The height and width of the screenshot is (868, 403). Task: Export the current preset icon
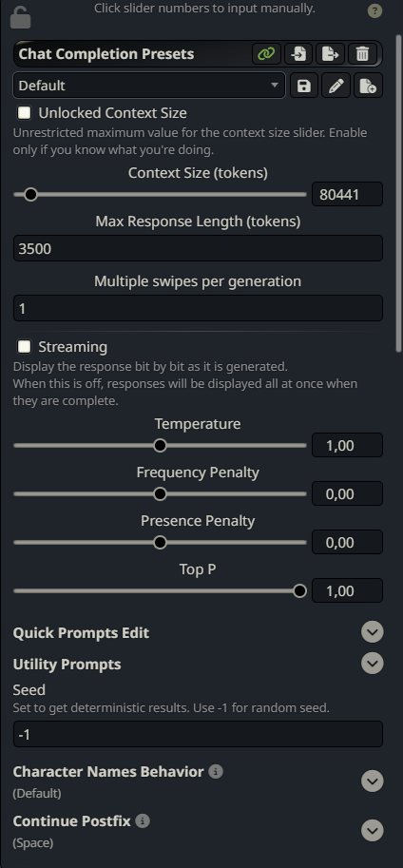[331, 54]
